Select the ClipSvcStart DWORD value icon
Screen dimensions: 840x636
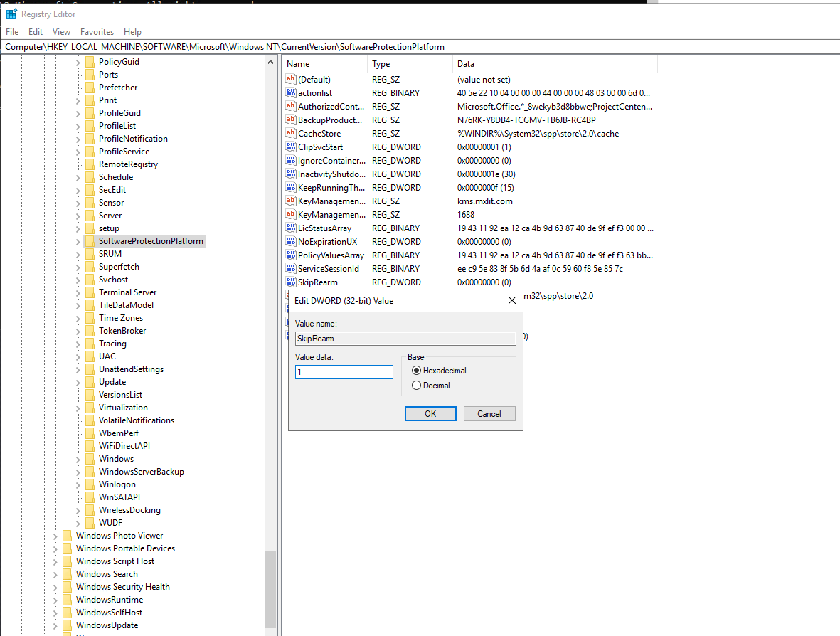click(290, 147)
